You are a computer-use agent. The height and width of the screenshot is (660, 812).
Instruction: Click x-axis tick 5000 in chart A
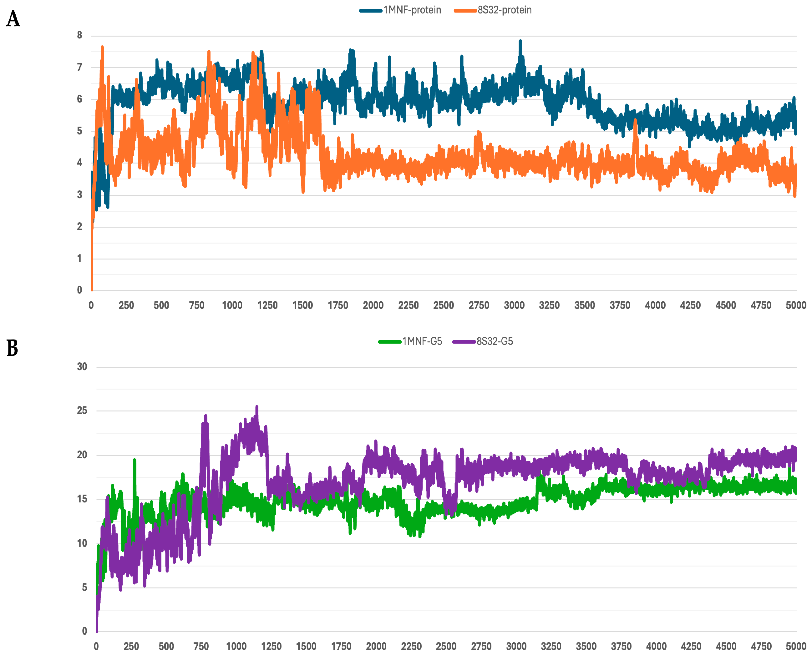pos(796,305)
